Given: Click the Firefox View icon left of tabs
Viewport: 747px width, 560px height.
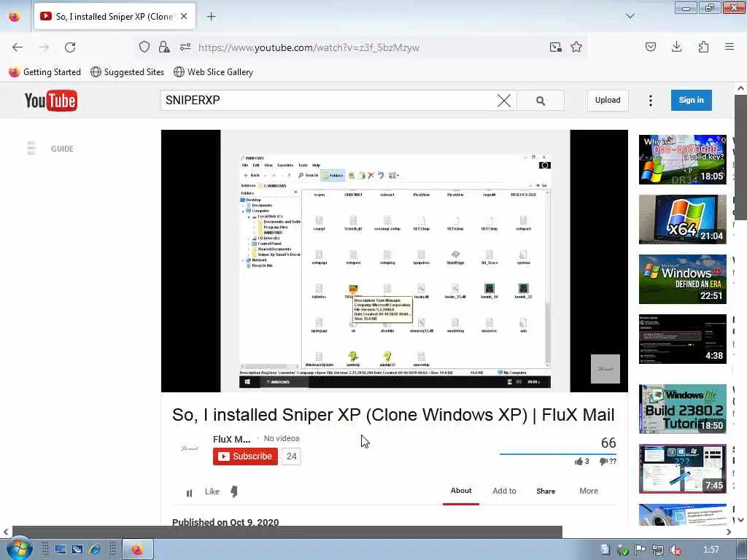Looking at the screenshot, I should (15, 17).
